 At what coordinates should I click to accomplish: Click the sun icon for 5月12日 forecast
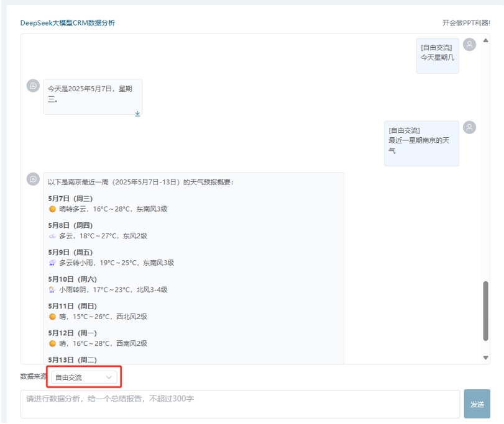pyautogui.click(x=52, y=344)
